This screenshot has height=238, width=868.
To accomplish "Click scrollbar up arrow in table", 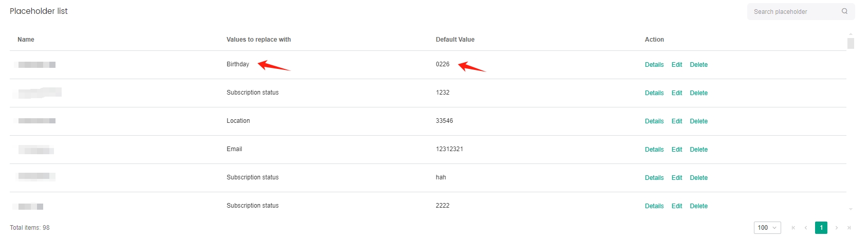I will [851, 34].
